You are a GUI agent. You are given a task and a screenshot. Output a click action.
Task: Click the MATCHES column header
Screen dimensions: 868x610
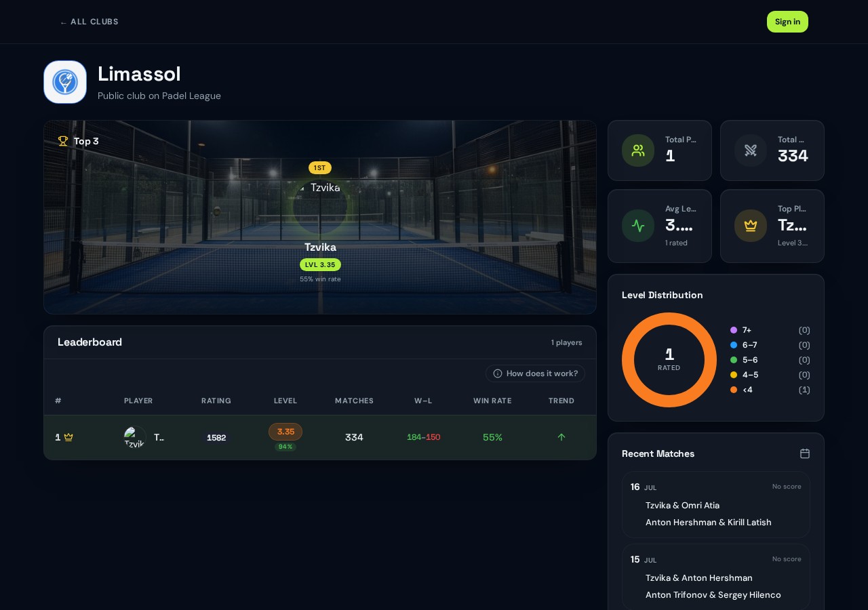[354, 401]
